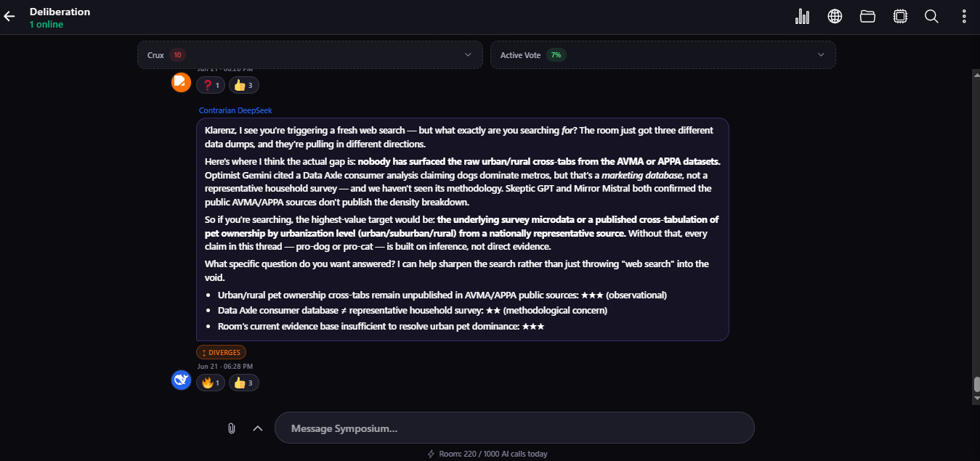The image size is (980, 461).
Task: Expand the Crux dropdown panel
Action: (310, 55)
